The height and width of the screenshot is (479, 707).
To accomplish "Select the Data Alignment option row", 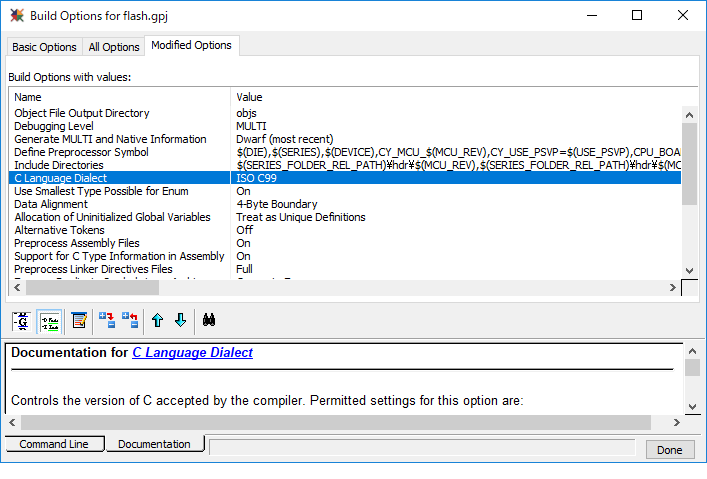I will [x=345, y=204].
